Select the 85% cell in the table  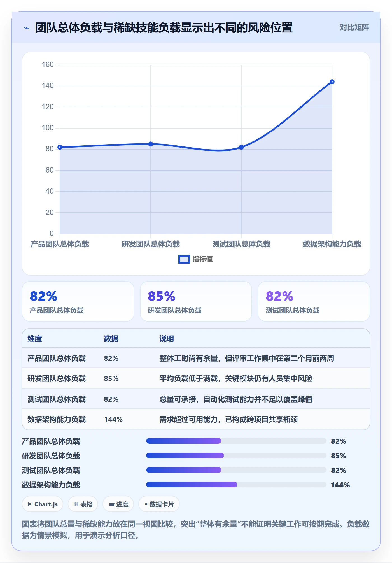click(111, 378)
